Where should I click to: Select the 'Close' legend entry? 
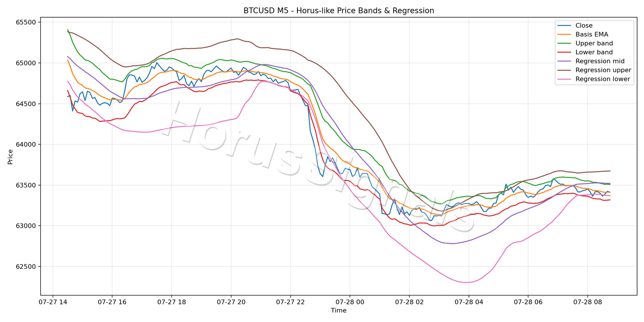point(575,26)
